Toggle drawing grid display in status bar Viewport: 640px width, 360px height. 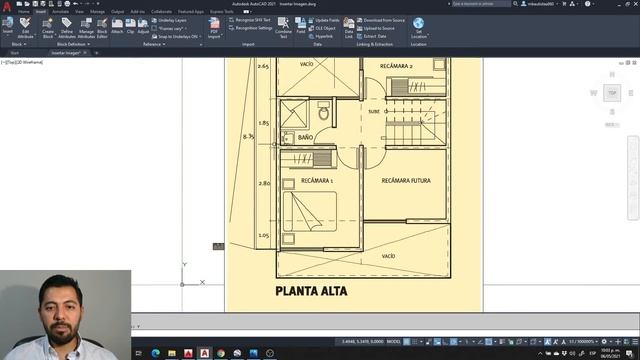(407, 342)
